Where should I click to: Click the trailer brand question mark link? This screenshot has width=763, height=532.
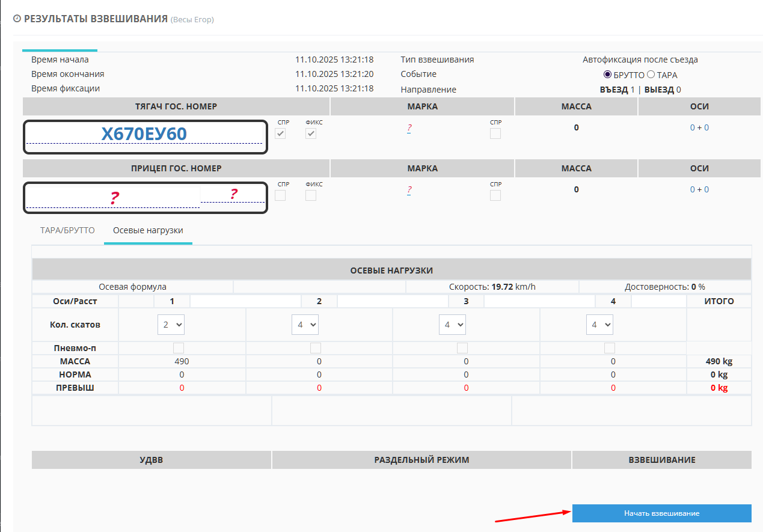click(x=409, y=190)
